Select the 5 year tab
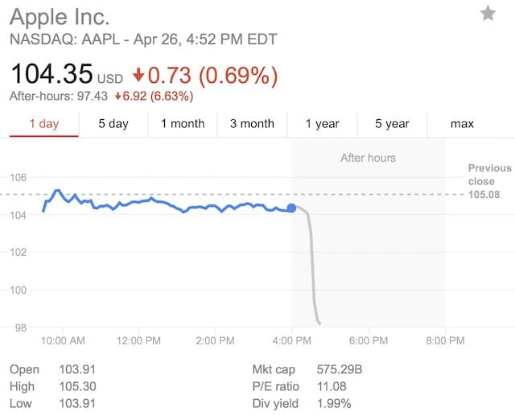This screenshot has width=515, height=420. 392,124
